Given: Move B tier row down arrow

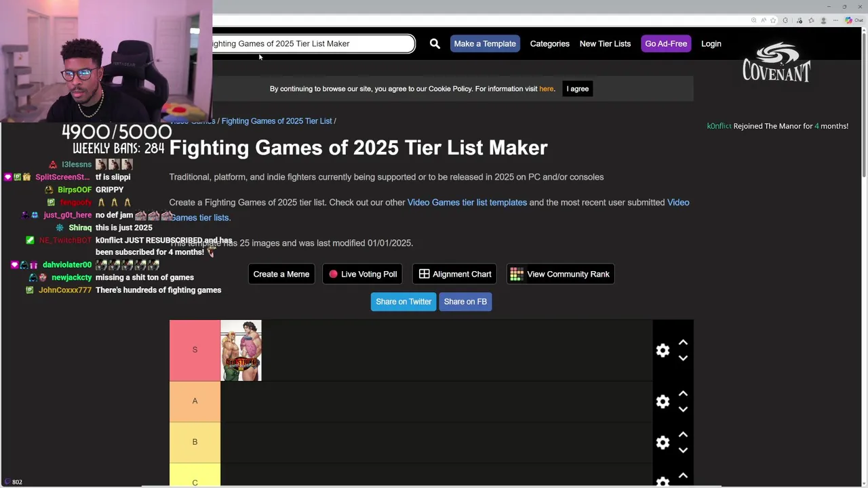Looking at the screenshot, I should coord(683,450).
